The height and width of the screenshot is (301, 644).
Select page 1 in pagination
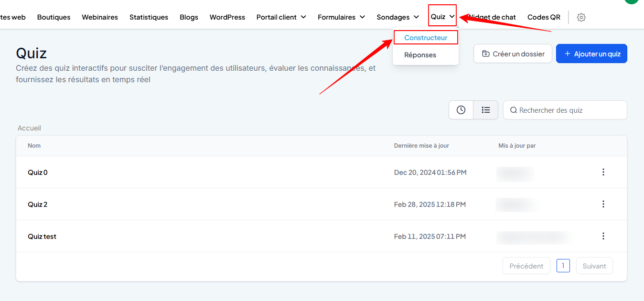click(563, 266)
